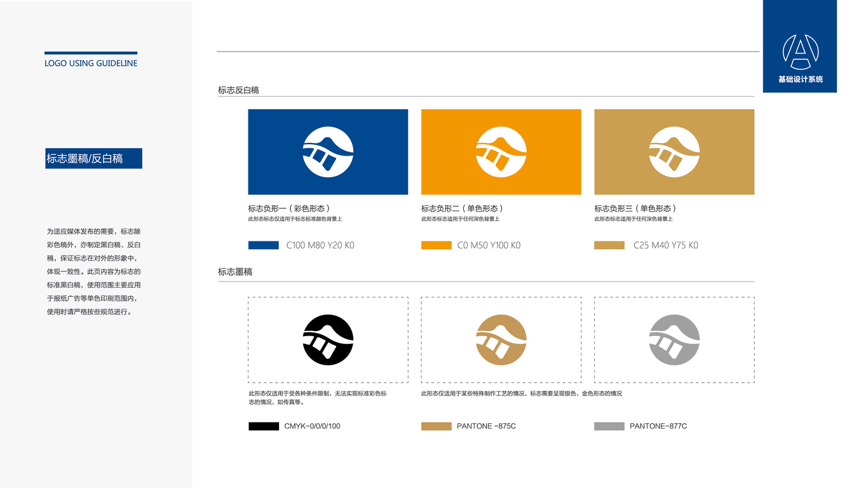
Task: Click the white logo on gold background
Action: (674, 152)
